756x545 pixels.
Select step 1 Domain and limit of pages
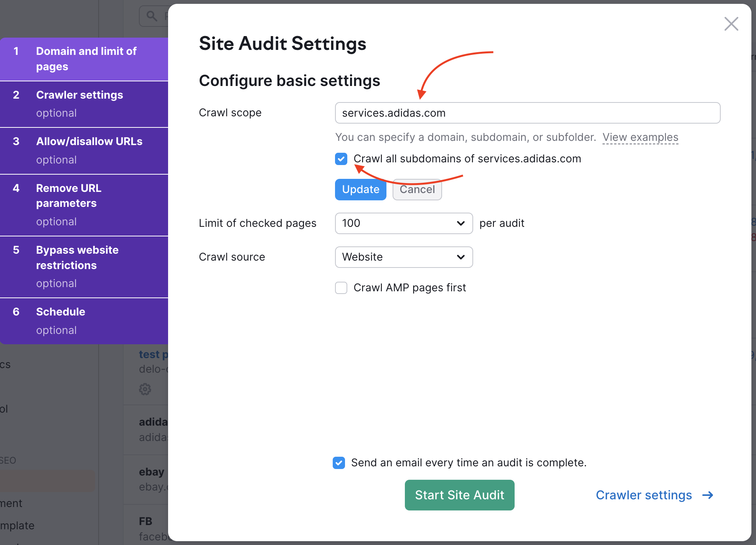(84, 59)
